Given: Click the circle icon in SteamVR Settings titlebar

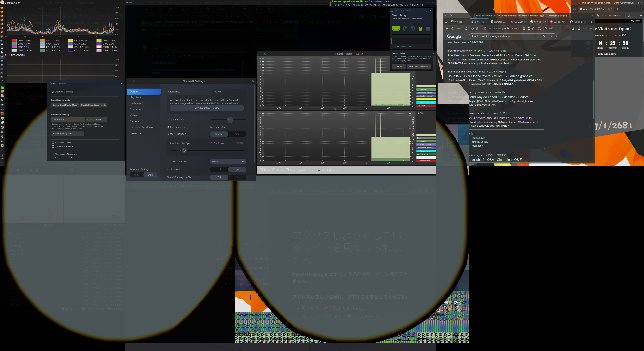Looking at the screenshot, I should coord(134,81).
